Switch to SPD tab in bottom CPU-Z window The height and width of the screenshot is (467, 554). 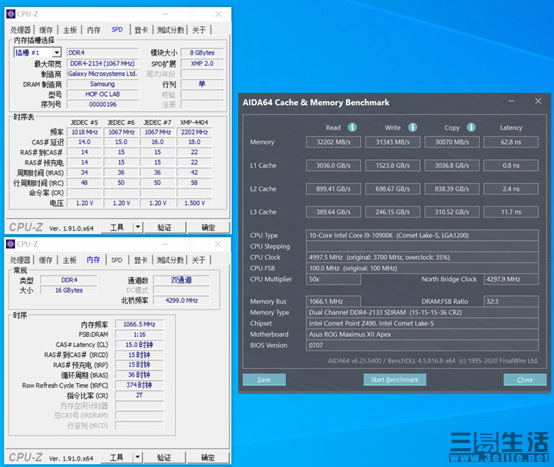117,260
